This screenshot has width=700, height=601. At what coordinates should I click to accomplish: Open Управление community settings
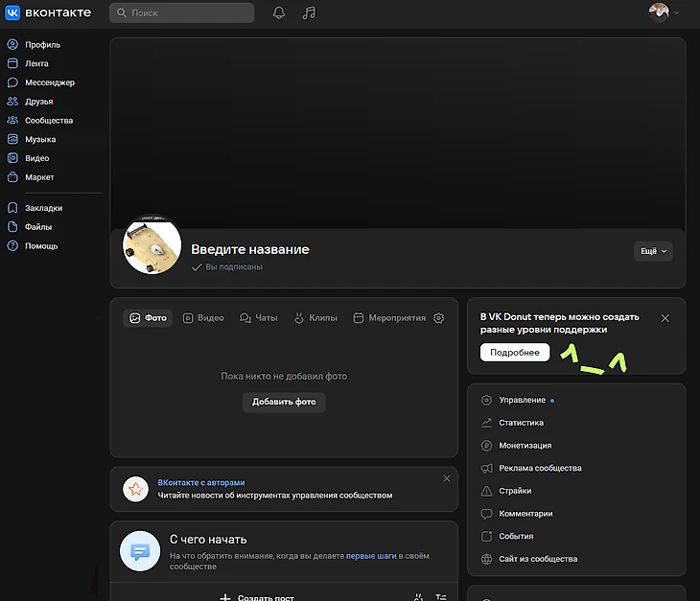click(522, 400)
